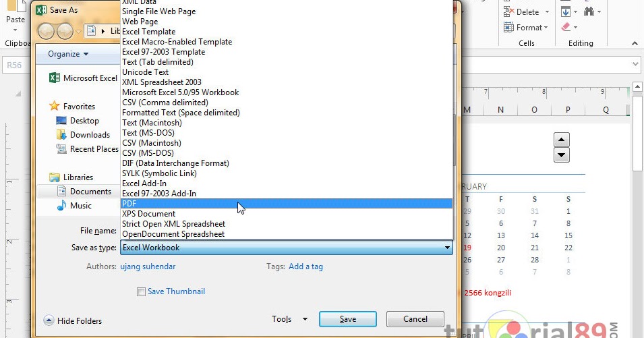Open Microsoft Excel in navigation pane
The image size is (644, 338).
tap(84, 78)
